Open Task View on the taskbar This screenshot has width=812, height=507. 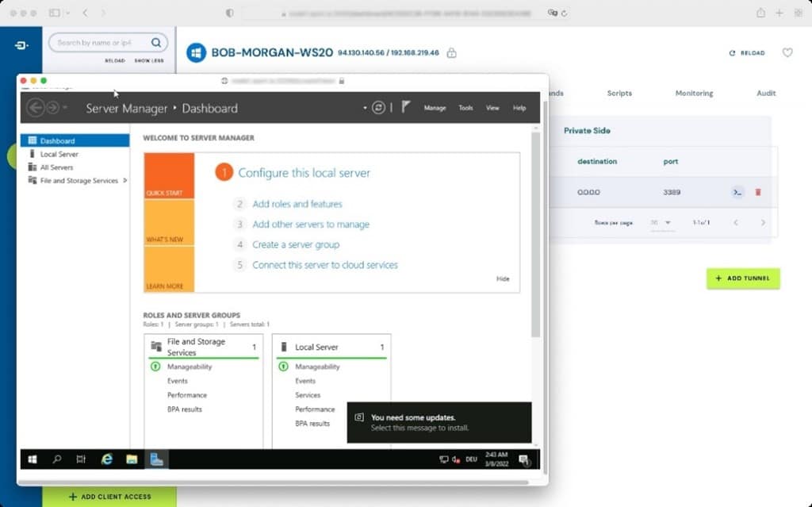pos(81,459)
